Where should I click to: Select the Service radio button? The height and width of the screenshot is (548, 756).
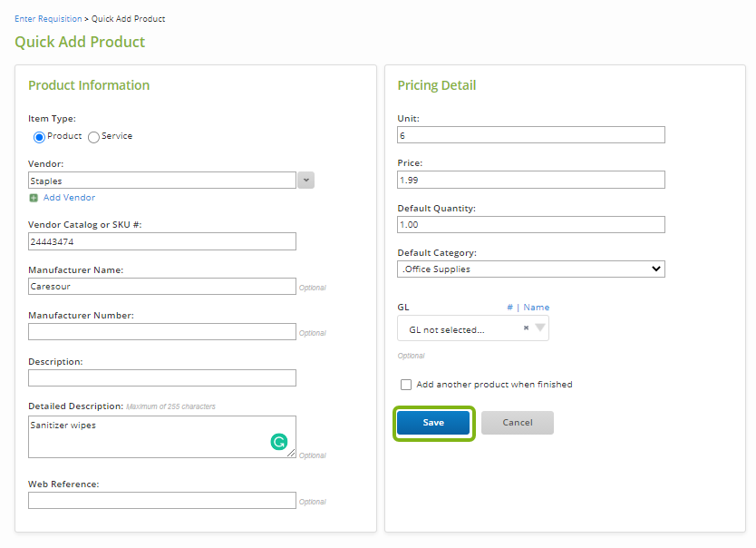coord(93,137)
